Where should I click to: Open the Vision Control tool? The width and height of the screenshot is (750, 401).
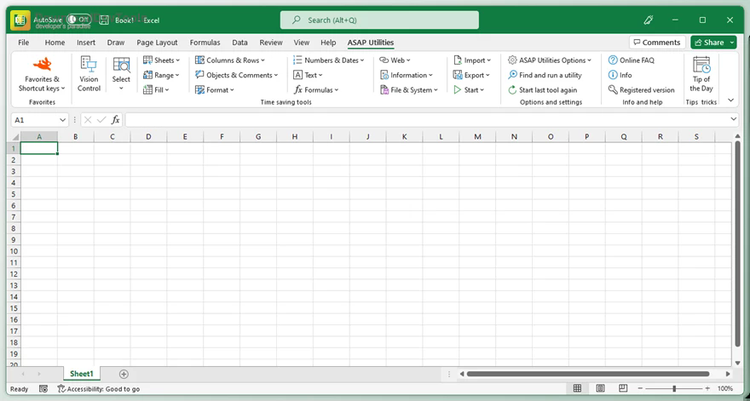click(x=89, y=74)
